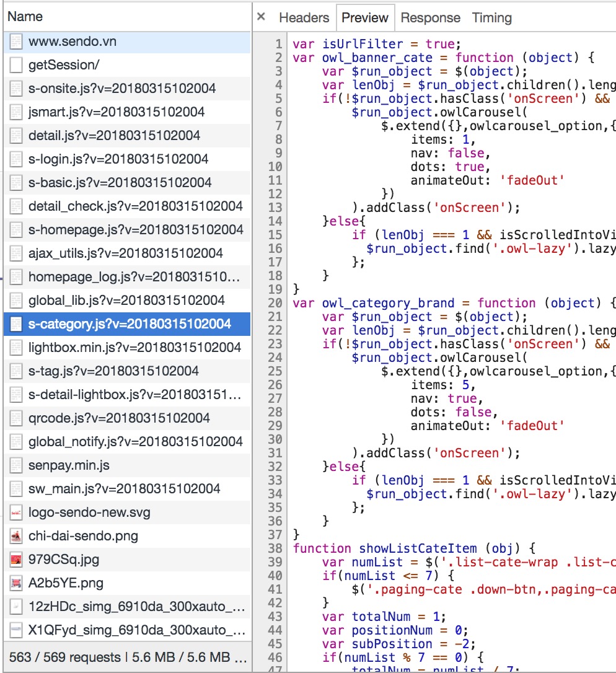Select the s-homepage.js request
Viewport: 616px width, 673px height.
coord(135,230)
